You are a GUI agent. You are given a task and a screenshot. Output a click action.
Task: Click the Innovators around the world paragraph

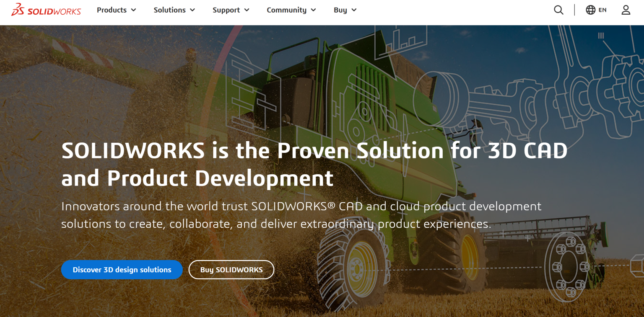pos(301,215)
